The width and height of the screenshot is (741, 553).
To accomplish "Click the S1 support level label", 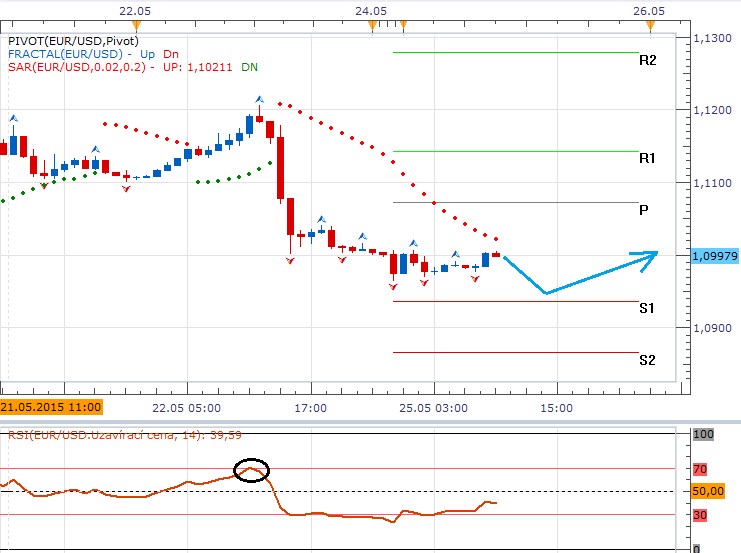I will (x=647, y=308).
